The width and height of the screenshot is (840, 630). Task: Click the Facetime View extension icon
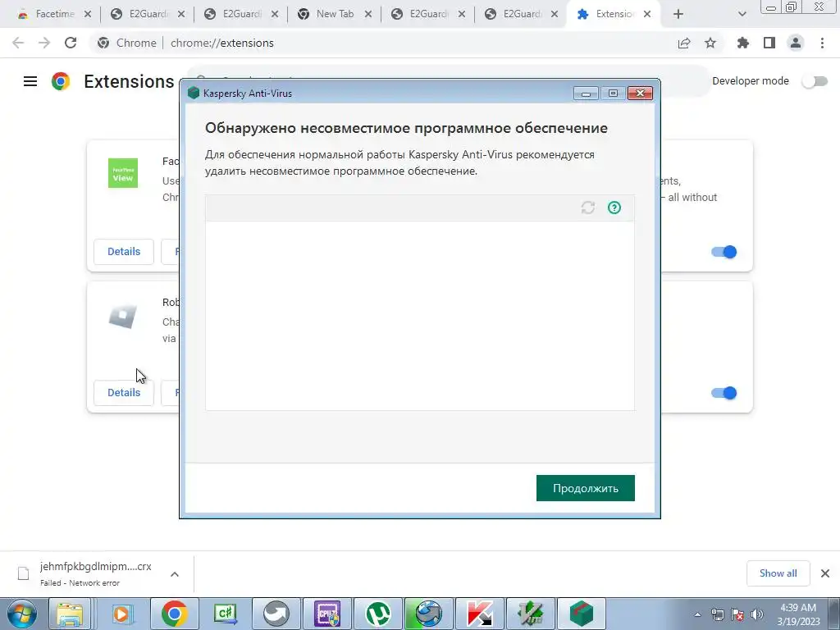tap(123, 173)
